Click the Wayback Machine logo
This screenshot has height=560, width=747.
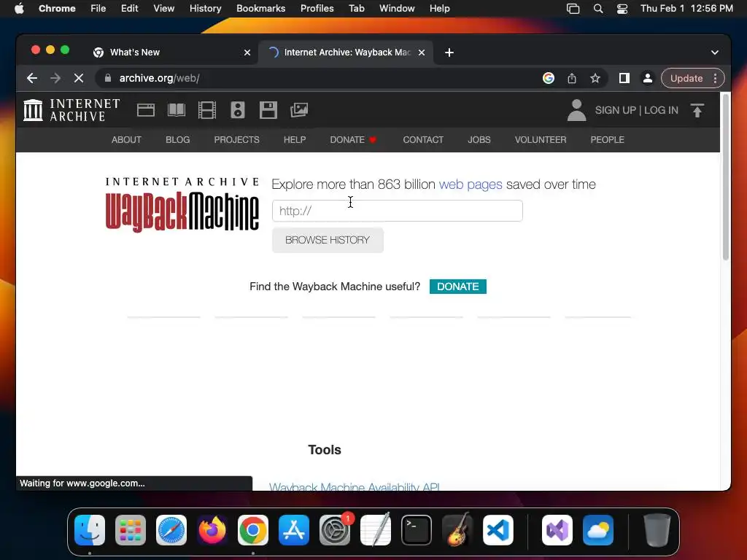[182, 205]
